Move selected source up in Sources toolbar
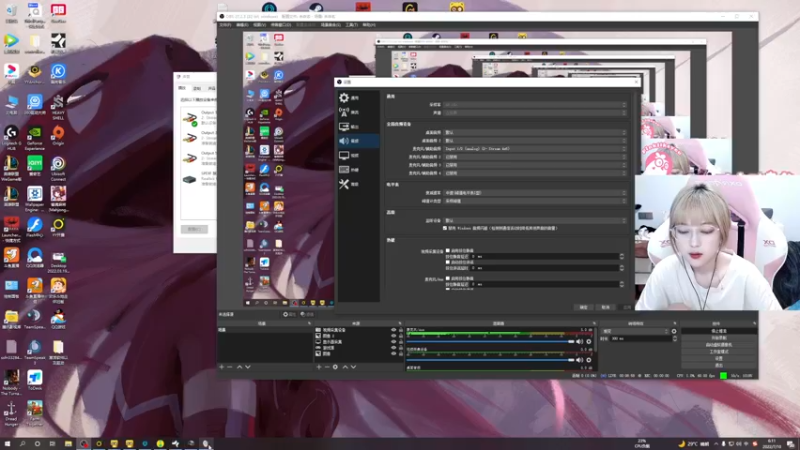Viewport: 800px width, 450px height. click(345, 367)
